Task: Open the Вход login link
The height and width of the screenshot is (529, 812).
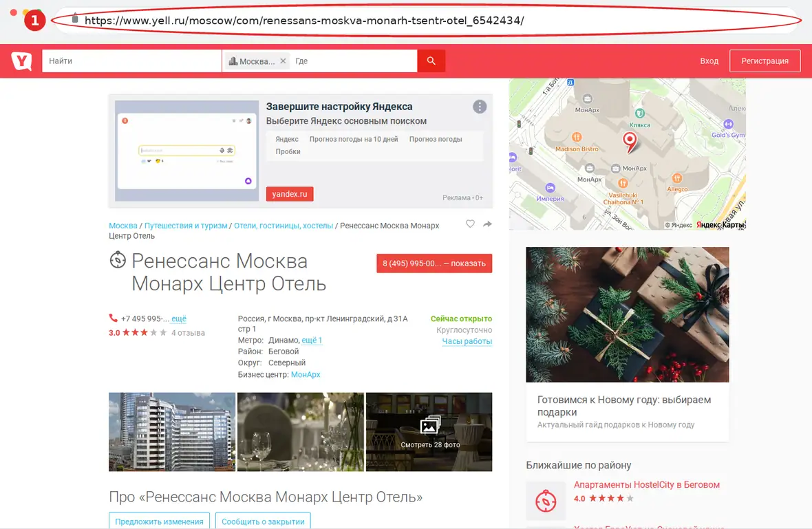Action: (709, 61)
